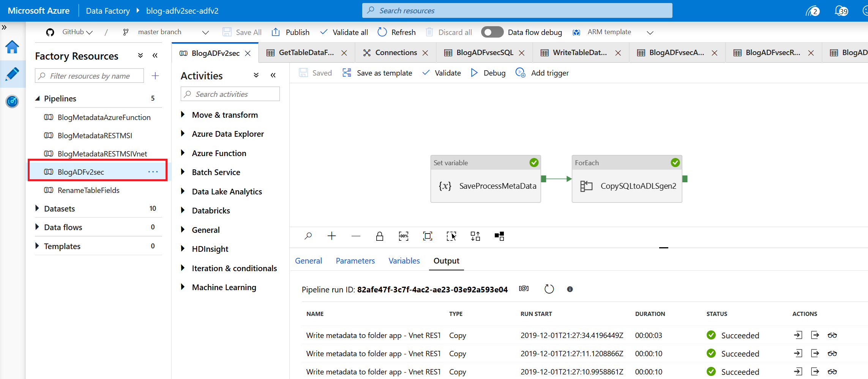The width and height of the screenshot is (868, 379).
Task: Toggle Data flow debug switch
Action: [492, 32]
